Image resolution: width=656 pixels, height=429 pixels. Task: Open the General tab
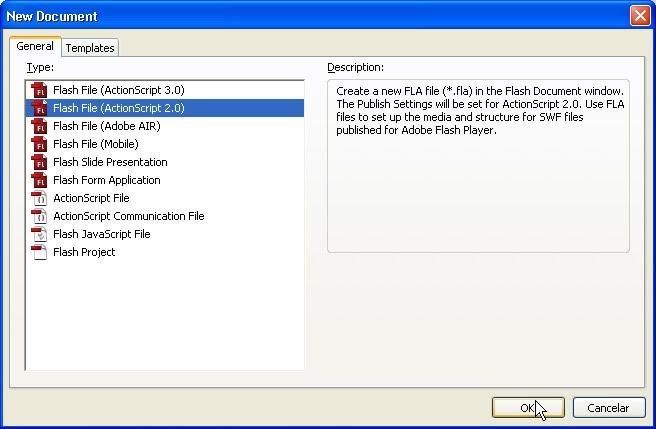[35, 47]
